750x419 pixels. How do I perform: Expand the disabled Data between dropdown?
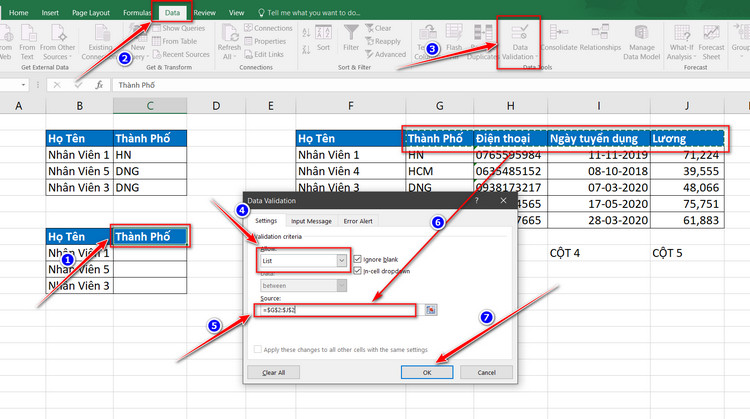click(x=342, y=286)
